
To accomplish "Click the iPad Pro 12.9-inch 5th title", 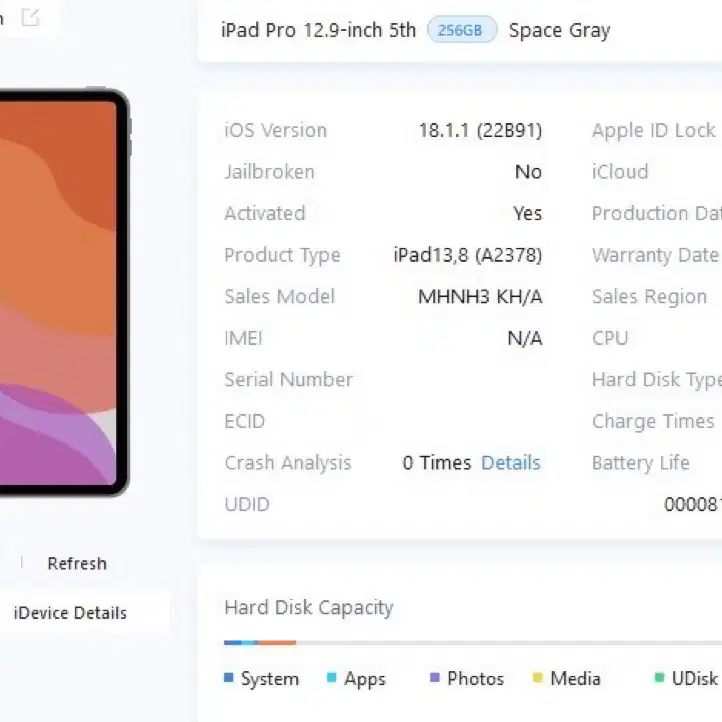I will click(x=319, y=30).
